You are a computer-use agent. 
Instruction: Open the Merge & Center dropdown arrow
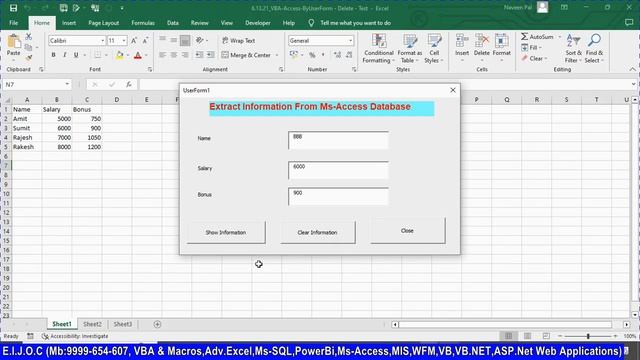pos(277,55)
